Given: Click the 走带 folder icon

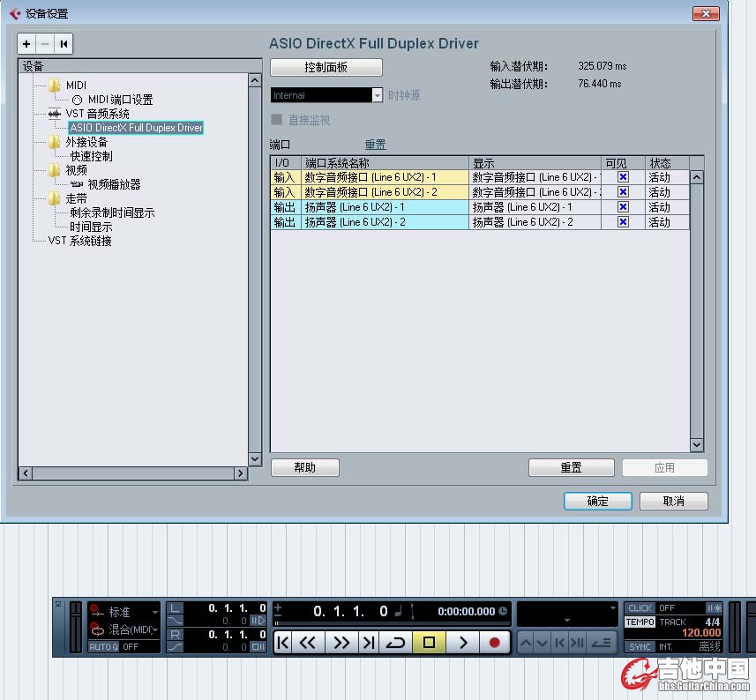Looking at the screenshot, I should (54, 198).
